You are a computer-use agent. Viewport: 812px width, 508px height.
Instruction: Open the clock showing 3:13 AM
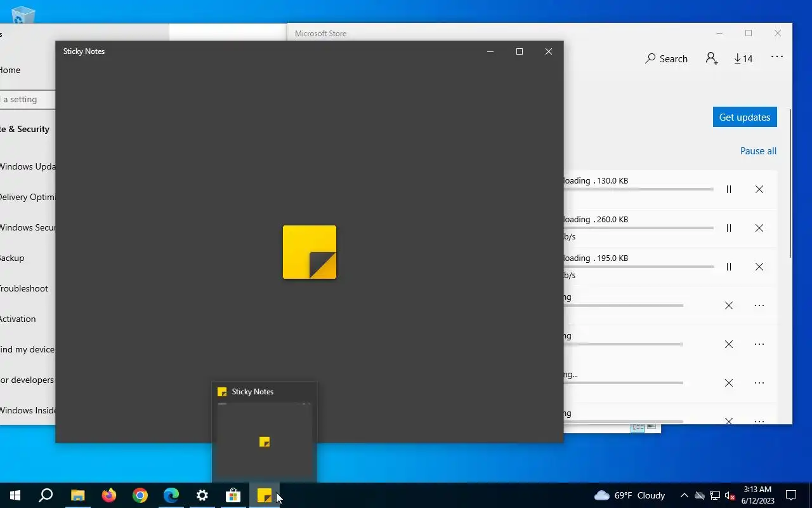tap(757, 495)
